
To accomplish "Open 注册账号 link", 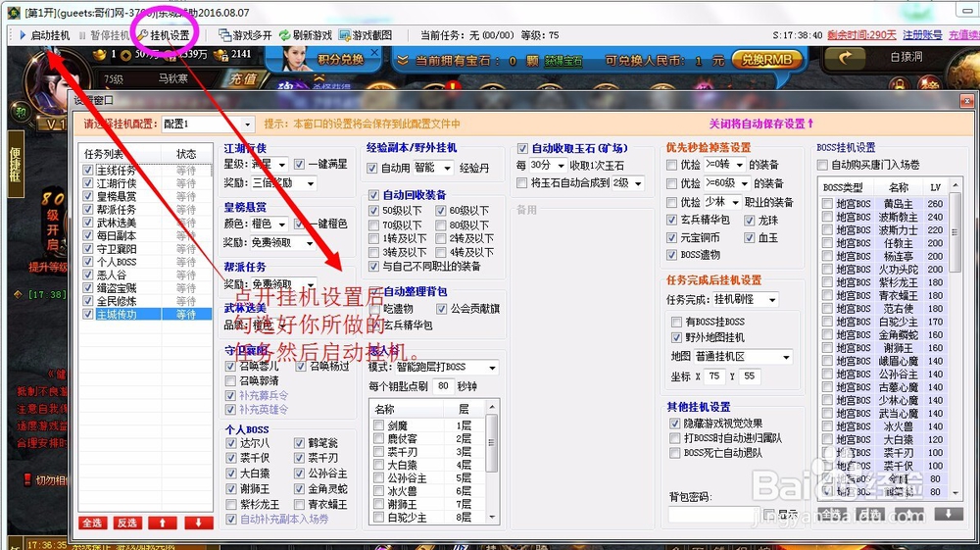I will 922,35.
